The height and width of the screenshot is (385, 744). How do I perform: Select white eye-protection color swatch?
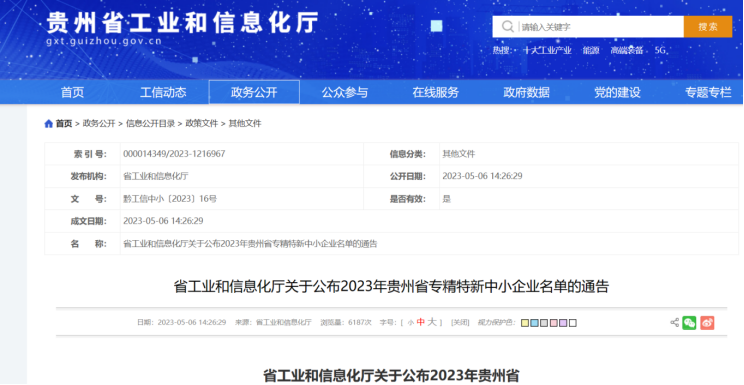coord(573,323)
